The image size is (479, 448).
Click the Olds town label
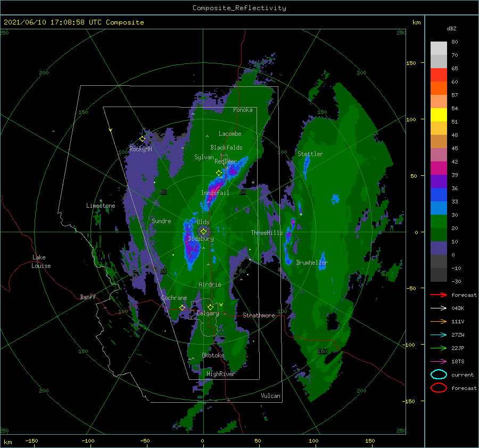[x=203, y=222]
